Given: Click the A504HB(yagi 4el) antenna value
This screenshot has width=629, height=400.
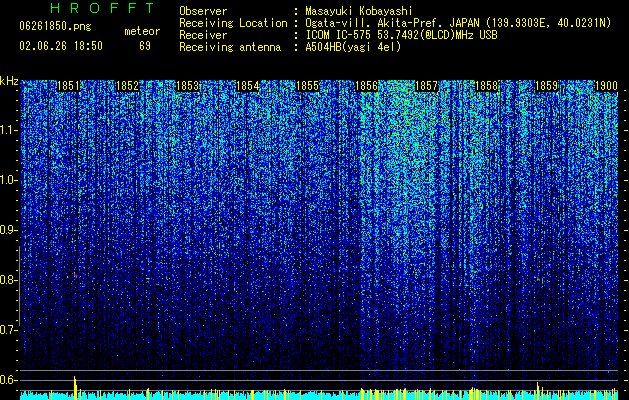Looking at the screenshot, I should (x=353, y=47).
